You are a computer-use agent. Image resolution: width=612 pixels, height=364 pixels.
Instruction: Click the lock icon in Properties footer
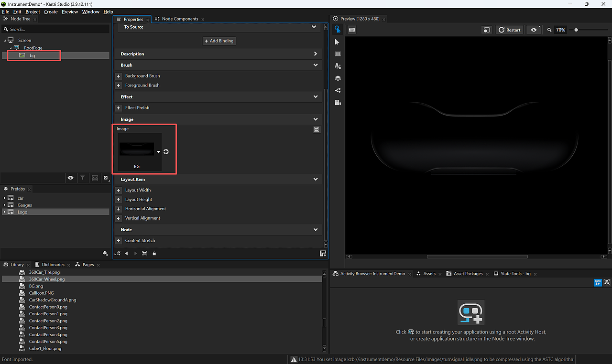[x=154, y=253]
